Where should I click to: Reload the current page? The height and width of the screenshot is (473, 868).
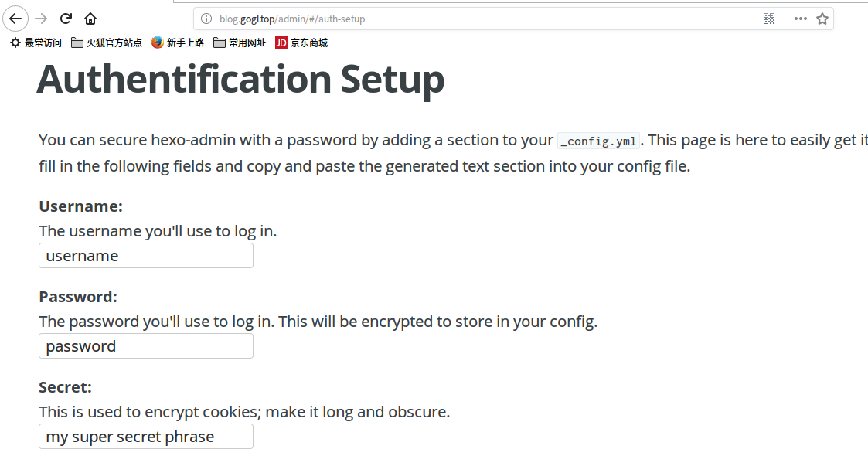pos(66,19)
